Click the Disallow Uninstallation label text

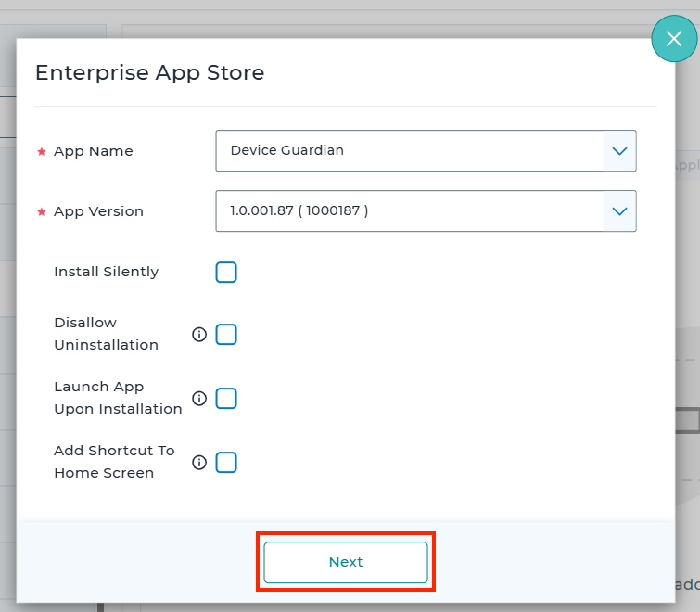106,334
